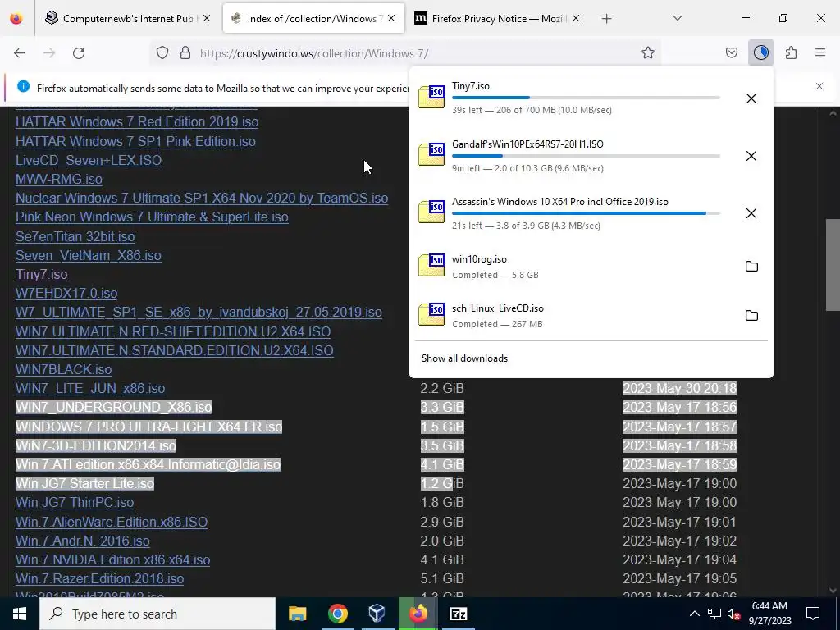Cancel the Gandalf'sWin10PEx64RS7-20H1.ISO download
Screen dimensions: 840x630
751,156
